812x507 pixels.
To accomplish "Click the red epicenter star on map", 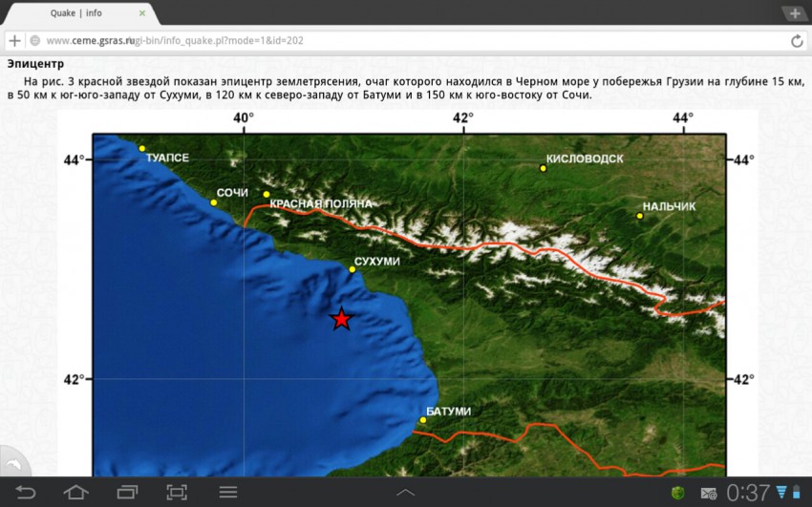I will (x=341, y=319).
